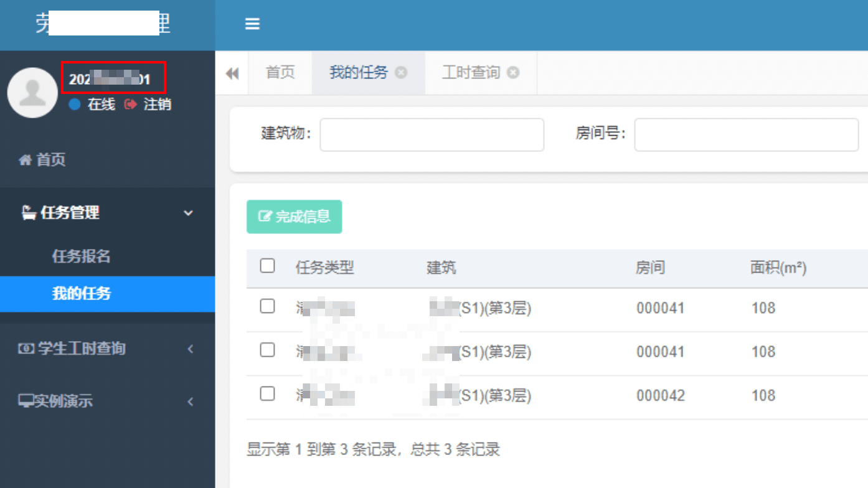Click the user avatar picture

click(x=32, y=93)
